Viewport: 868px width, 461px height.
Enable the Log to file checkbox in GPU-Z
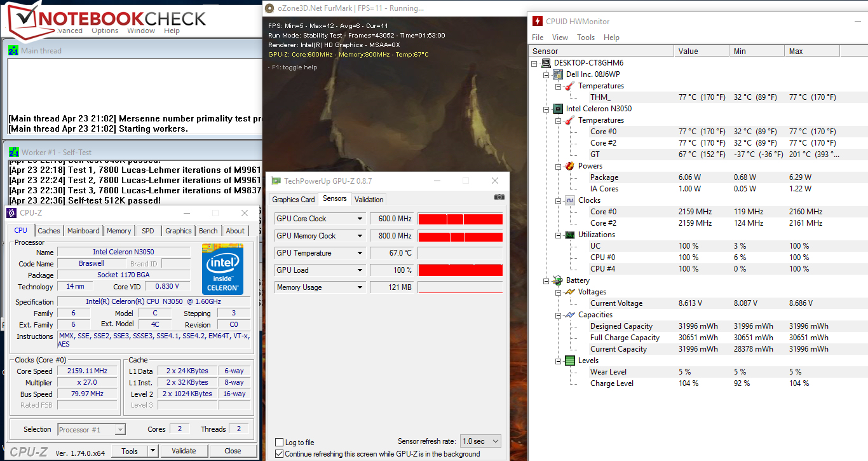pyautogui.click(x=279, y=443)
